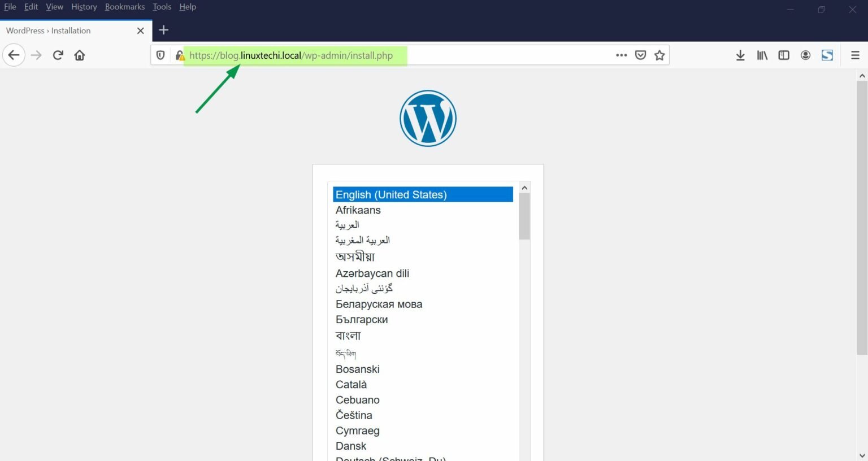The width and height of the screenshot is (868, 461).
Task: Open the tracking protection shield icon
Action: (x=160, y=55)
